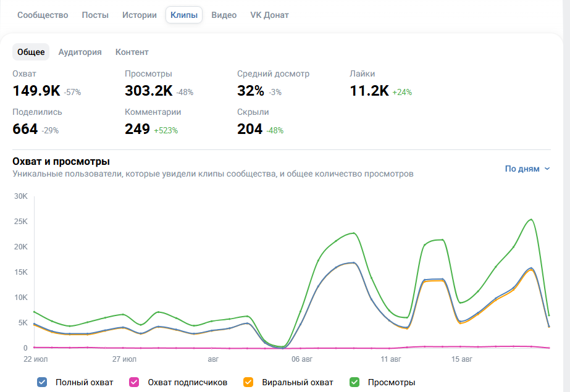Select the Клипы tab
The height and width of the screenshot is (392, 570).
point(184,15)
